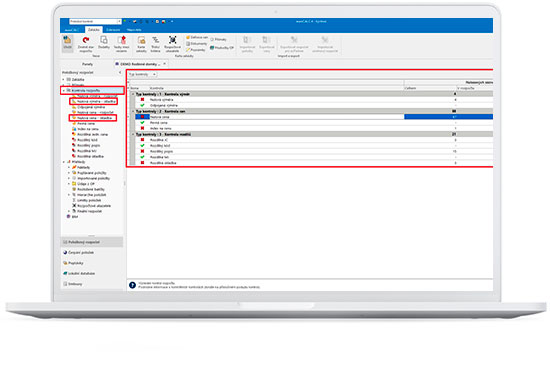The image size is (550, 382).
Task: Click red X icon beside Nulová výměra row
Action: point(142,100)
